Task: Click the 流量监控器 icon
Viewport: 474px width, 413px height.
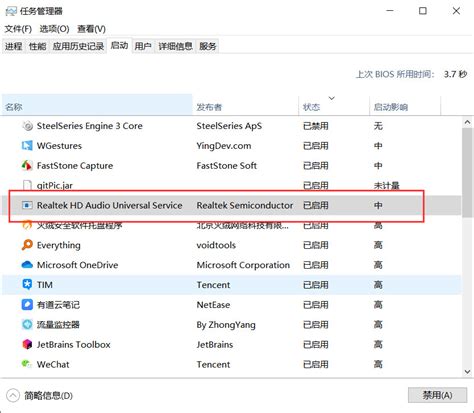Action: (x=27, y=324)
